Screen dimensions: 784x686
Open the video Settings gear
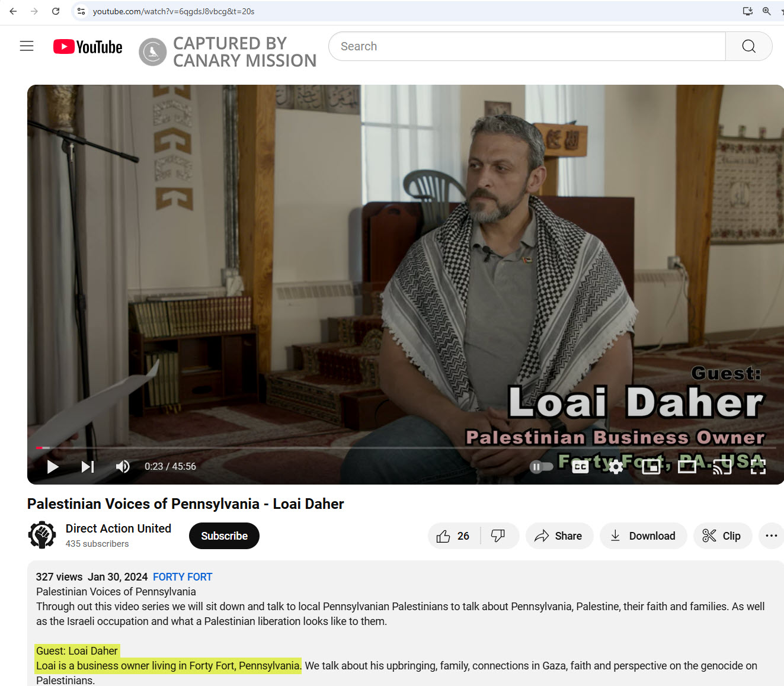615,466
